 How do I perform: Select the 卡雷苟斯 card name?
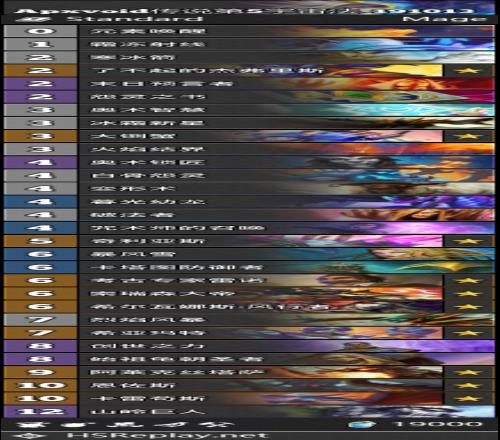click(148, 398)
